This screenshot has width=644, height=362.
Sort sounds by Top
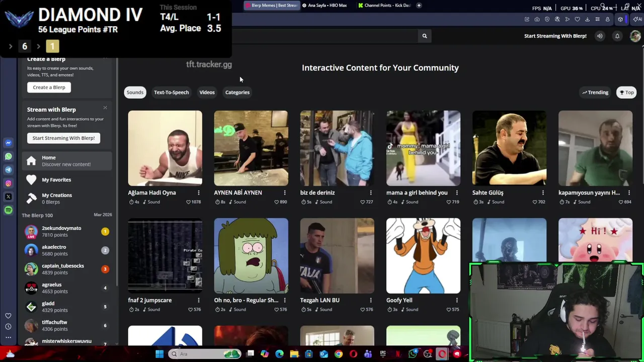click(x=626, y=93)
